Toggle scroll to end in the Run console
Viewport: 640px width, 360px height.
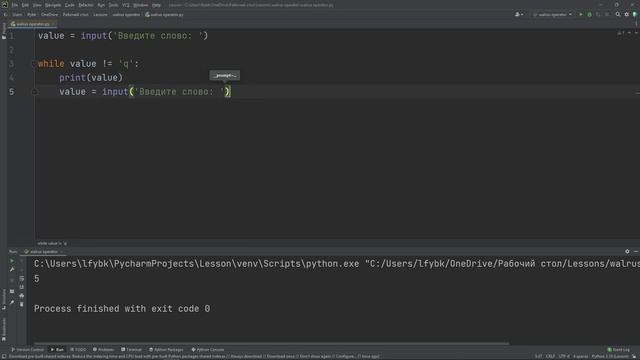pyautogui.click(x=22, y=287)
